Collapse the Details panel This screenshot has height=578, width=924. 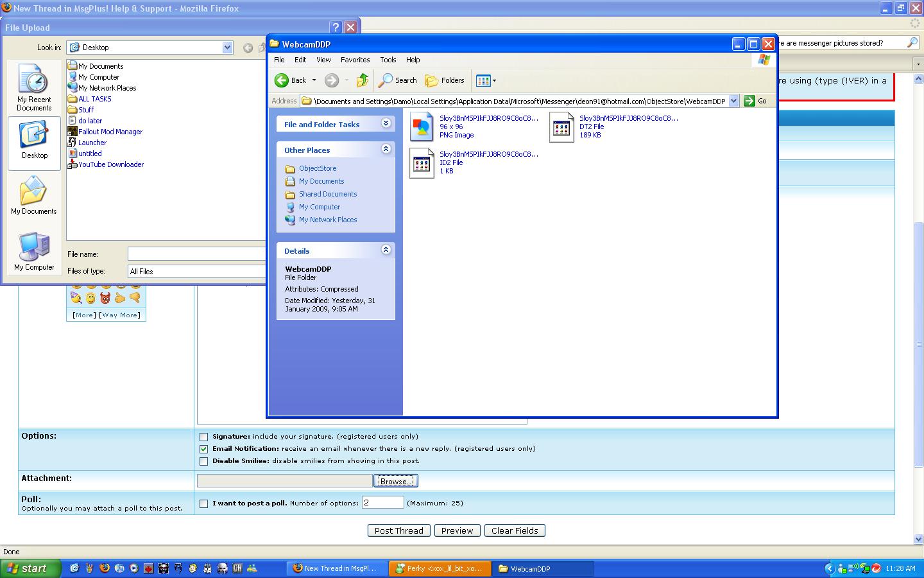[x=386, y=250]
